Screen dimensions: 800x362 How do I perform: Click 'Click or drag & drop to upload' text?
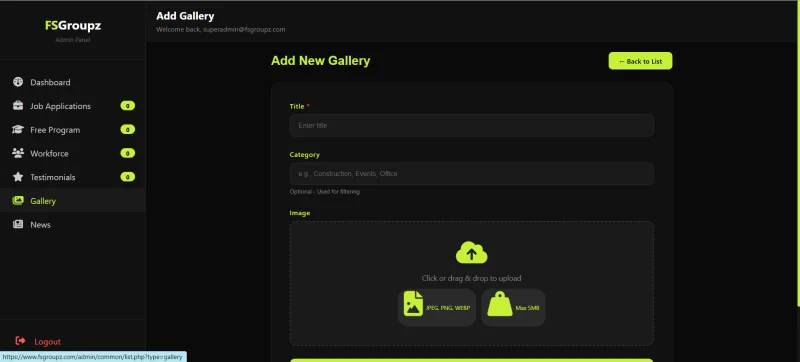(471, 278)
